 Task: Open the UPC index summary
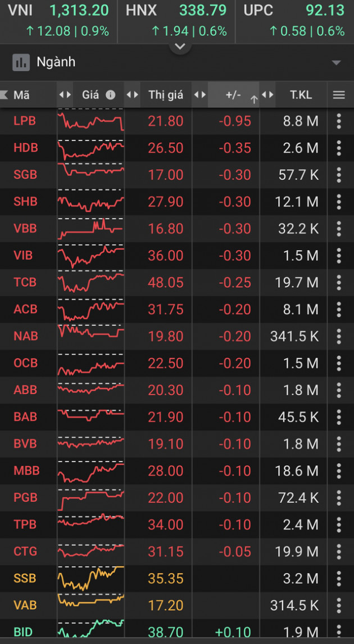coord(294,20)
